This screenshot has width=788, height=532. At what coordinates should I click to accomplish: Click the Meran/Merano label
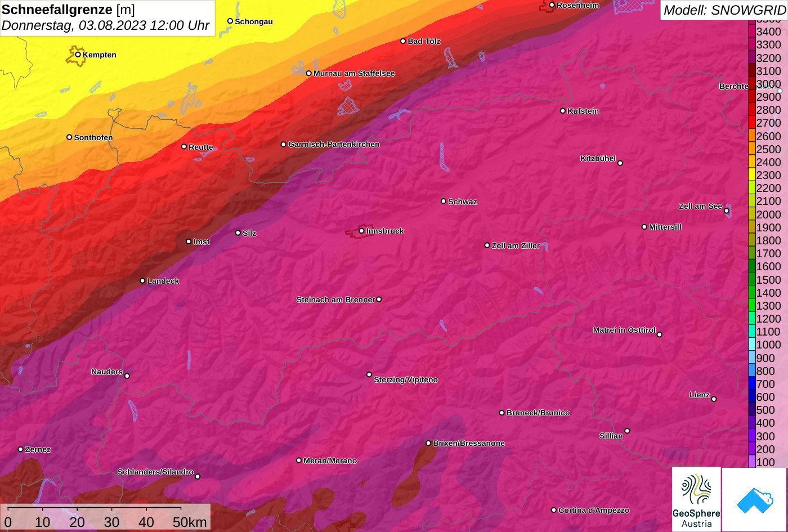click(x=330, y=461)
